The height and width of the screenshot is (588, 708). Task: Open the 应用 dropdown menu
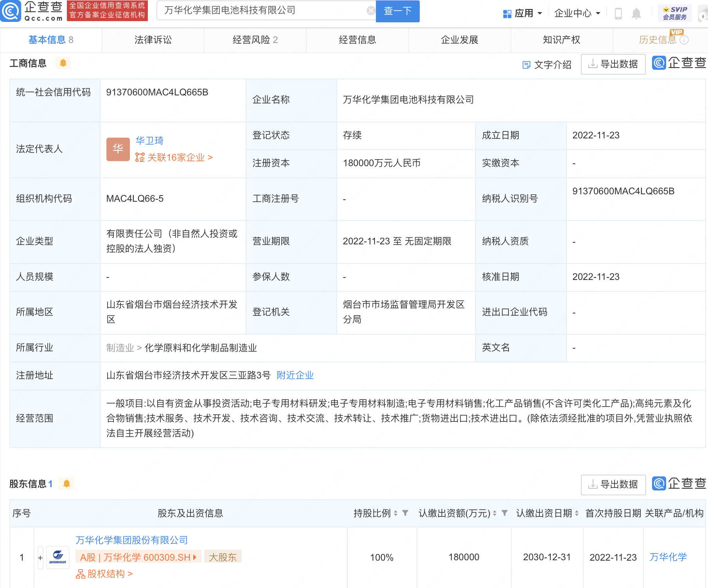pos(523,14)
